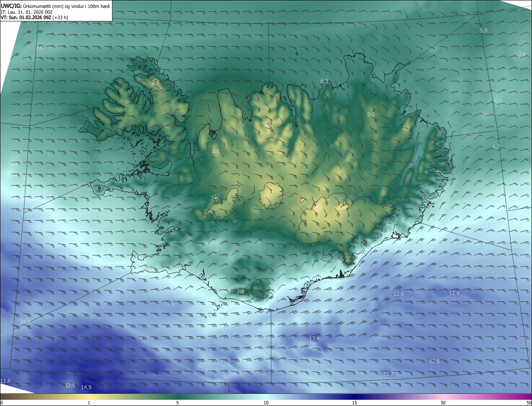Screen dimensions: 532x406
Task: Click the title text "Úrkomumætti (mm) og vindur í 100m hæð"
Action: (x=66, y=6)
